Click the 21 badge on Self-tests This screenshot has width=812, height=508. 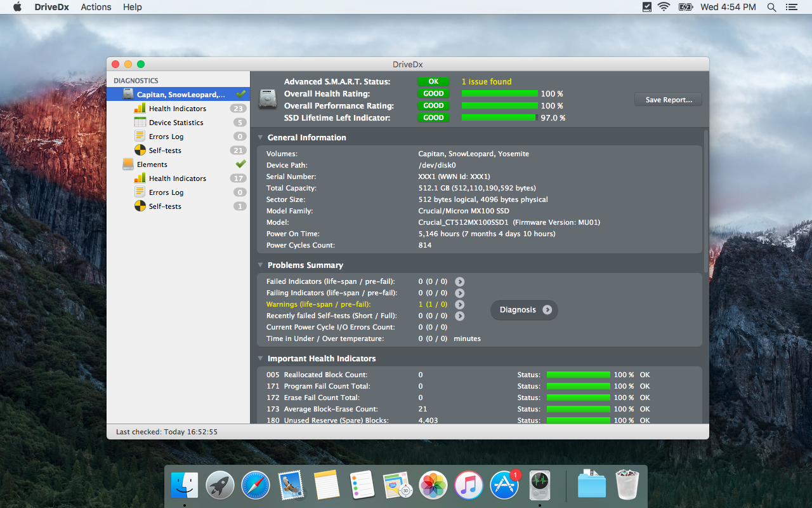(x=239, y=150)
